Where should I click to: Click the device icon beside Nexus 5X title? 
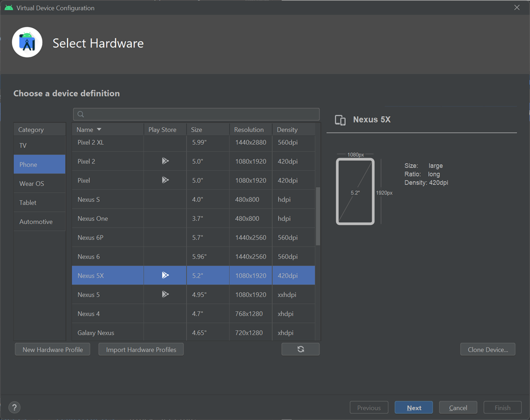pyautogui.click(x=340, y=120)
